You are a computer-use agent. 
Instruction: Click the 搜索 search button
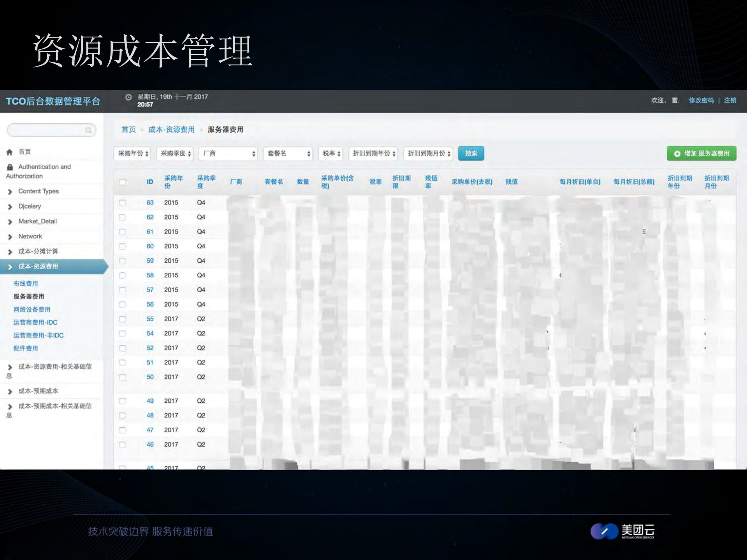coord(471,153)
